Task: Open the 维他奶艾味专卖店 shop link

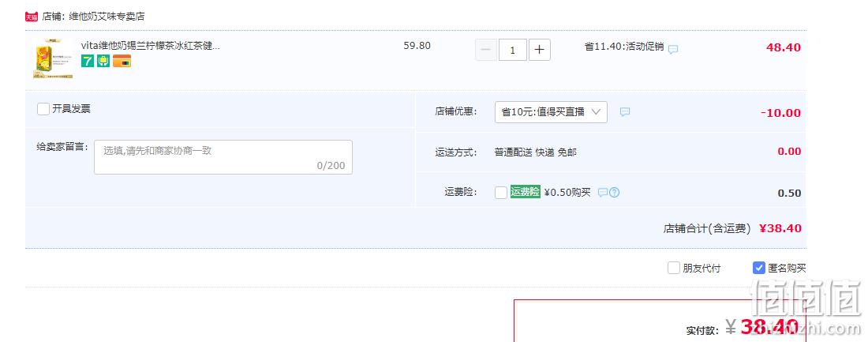Action: pyautogui.click(x=107, y=17)
